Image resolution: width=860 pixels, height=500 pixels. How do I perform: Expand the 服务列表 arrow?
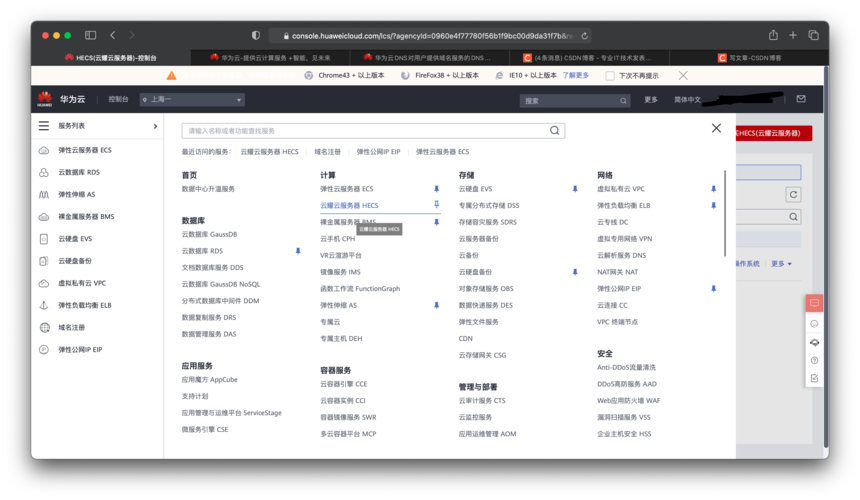155,126
